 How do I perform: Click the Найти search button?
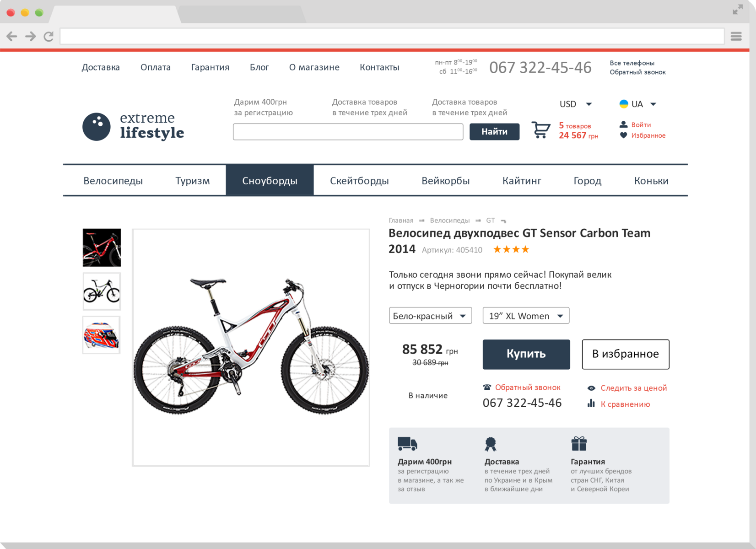[494, 132]
